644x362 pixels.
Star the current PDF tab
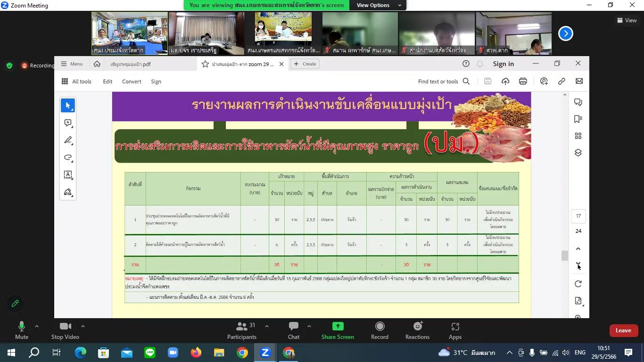pos(205,64)
